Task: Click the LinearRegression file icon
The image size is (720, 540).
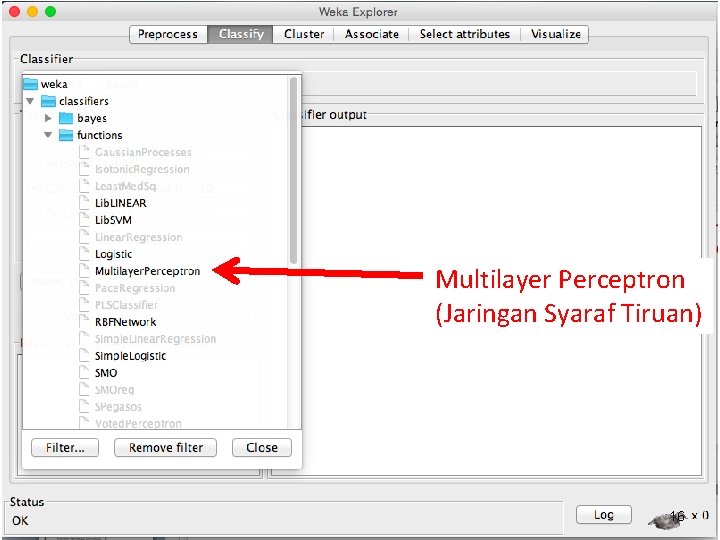Action: point(84,236)
